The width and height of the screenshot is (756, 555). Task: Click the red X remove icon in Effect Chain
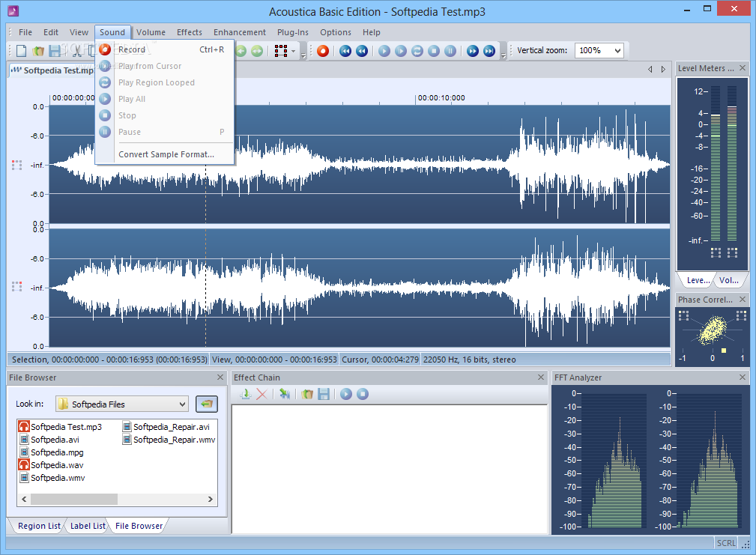tap(261, 394)
